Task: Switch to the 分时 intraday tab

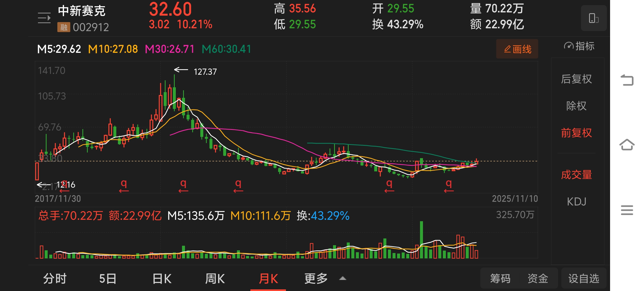Action: [x=55, y=279]
